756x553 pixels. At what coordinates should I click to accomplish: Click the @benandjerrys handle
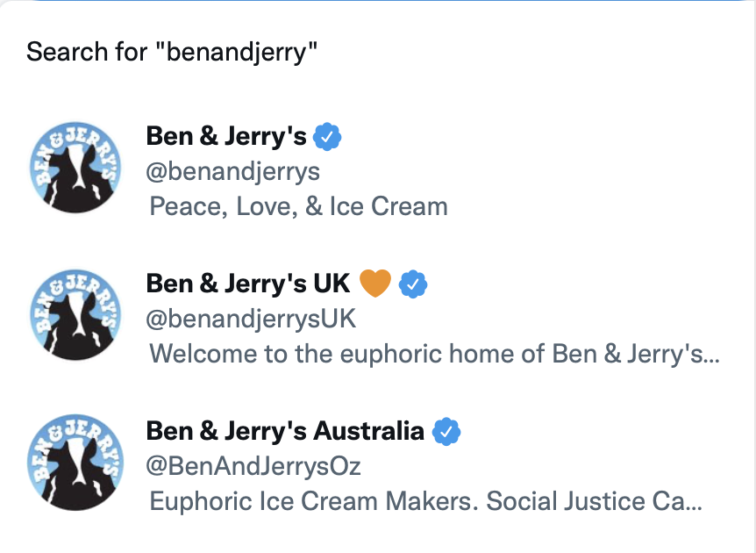[x=232, y=170]
